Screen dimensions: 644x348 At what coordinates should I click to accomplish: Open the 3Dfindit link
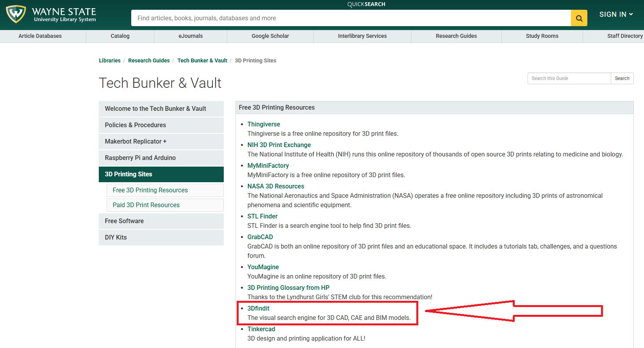click(x=258, y=308)
